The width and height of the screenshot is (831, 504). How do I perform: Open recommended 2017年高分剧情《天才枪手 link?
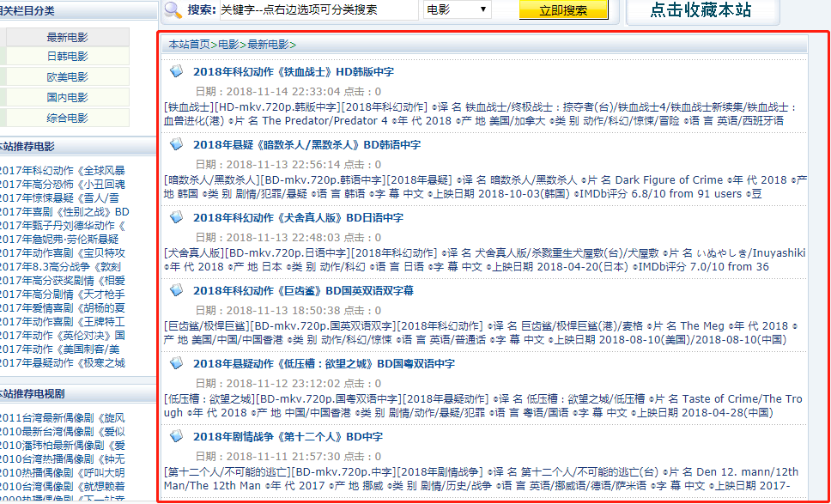[x=62, y=295]
